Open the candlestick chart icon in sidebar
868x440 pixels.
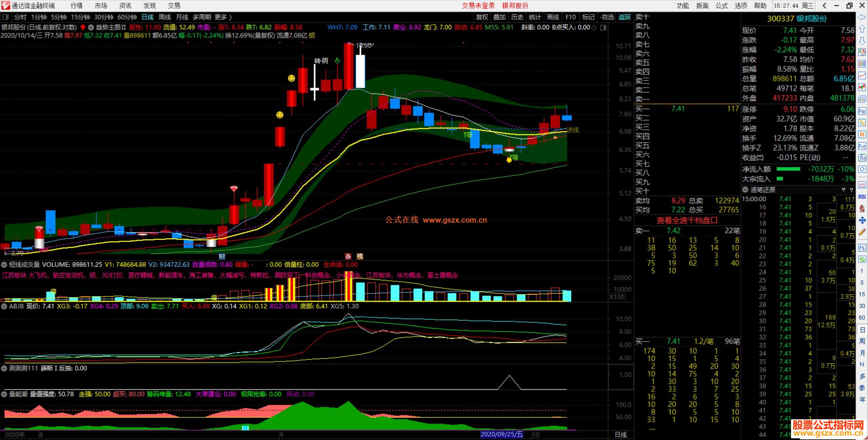pyautogui.click(x=862, y=87)
